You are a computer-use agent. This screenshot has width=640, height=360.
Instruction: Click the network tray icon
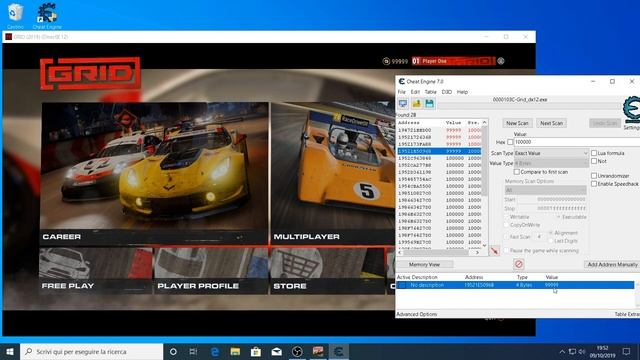572,351
